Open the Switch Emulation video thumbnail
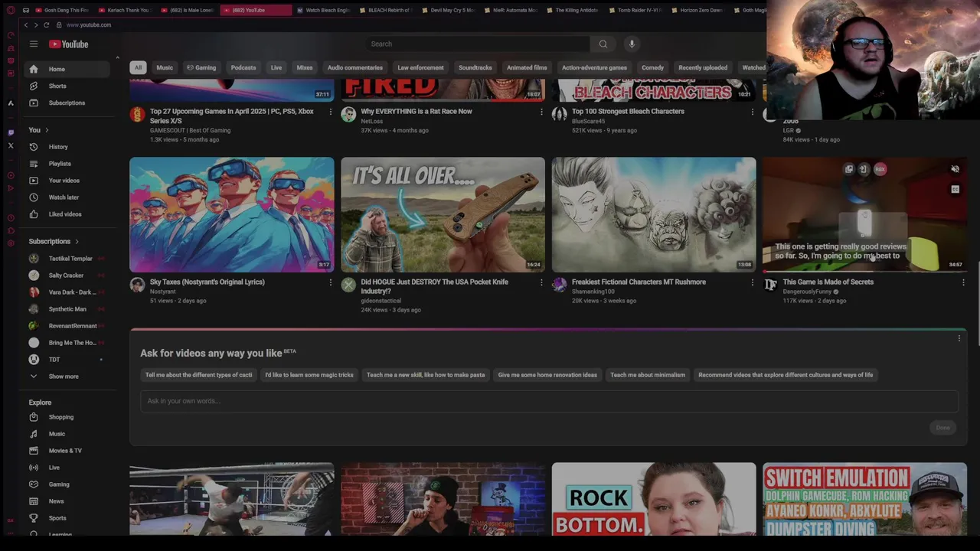 pyautogui.click(x=864, y=499)
